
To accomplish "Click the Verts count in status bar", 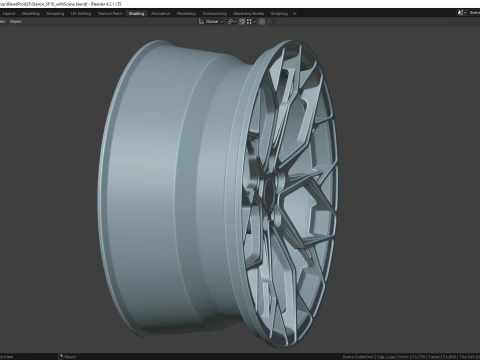I will [x=412, y=357].
